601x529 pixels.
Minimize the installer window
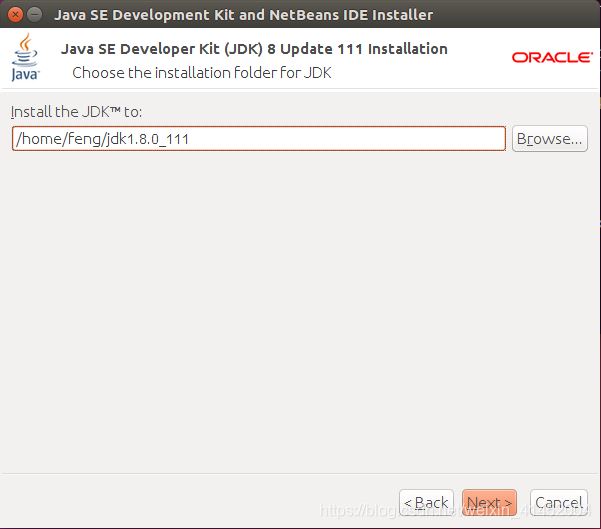35,15
